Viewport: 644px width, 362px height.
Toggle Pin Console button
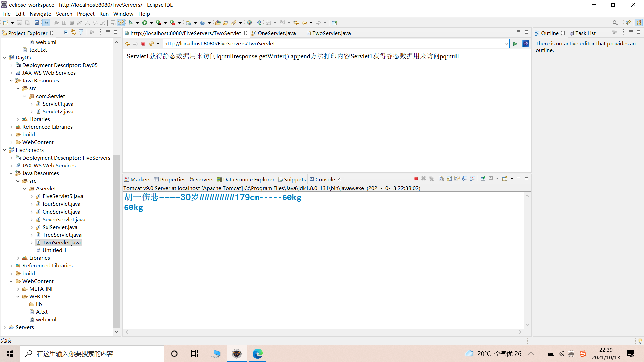pos(483,179)
